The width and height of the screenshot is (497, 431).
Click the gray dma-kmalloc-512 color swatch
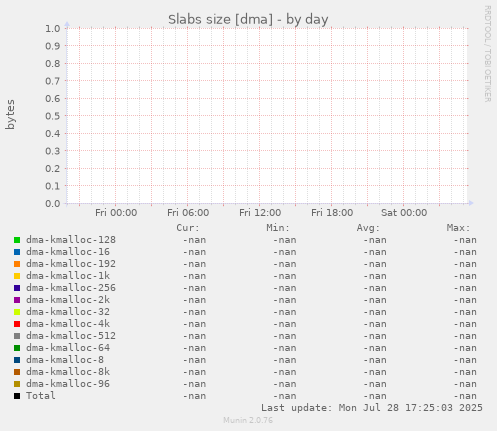click(x=17, y=336)
